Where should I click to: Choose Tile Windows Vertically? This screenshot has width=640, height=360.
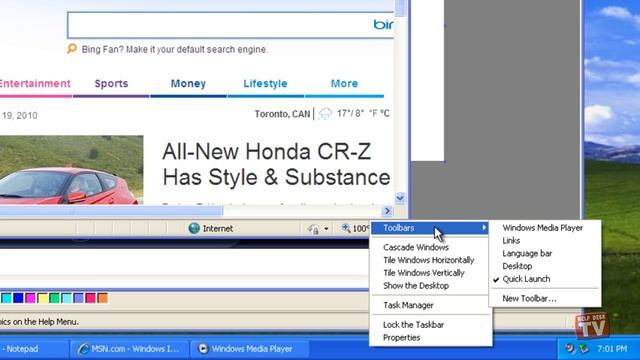pos(424,273)
